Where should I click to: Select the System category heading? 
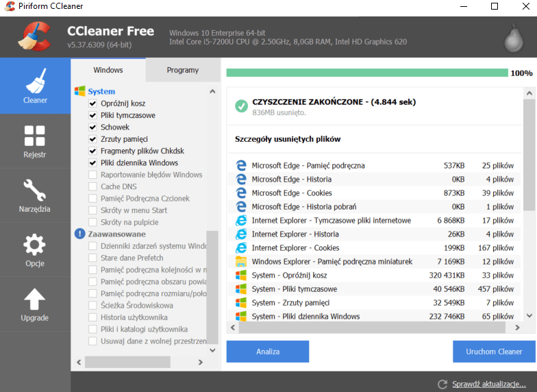[101, 92]
